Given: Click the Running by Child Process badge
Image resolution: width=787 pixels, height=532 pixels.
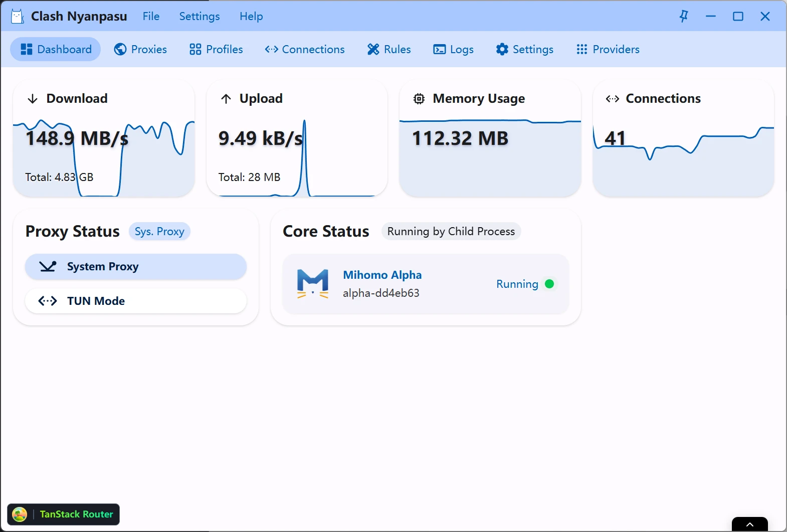Looking at the screenshot, I should click(x=451, y=231).
